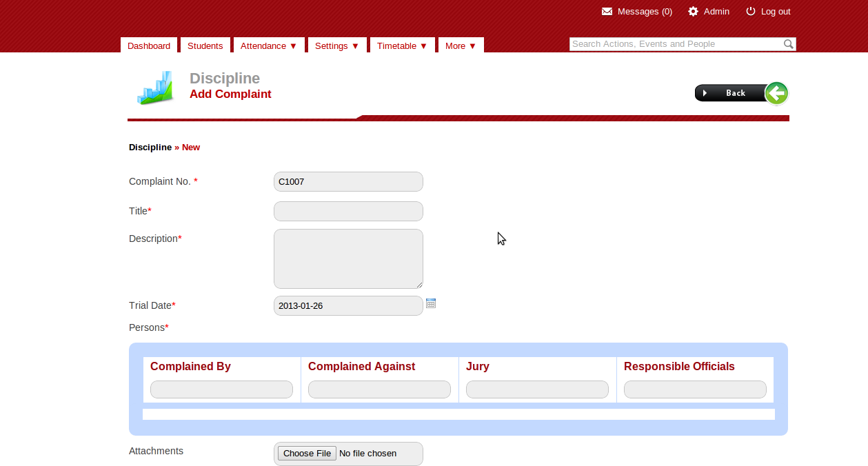Click inside the Description text area
868x466 pixels.
tap(348, 259)
